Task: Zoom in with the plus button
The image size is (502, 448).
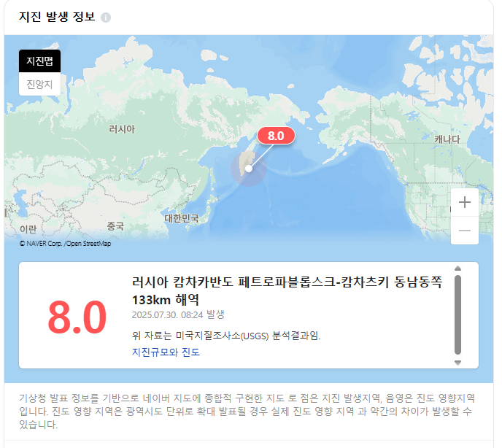Action: pyautogui.click(x=465, y=202)
